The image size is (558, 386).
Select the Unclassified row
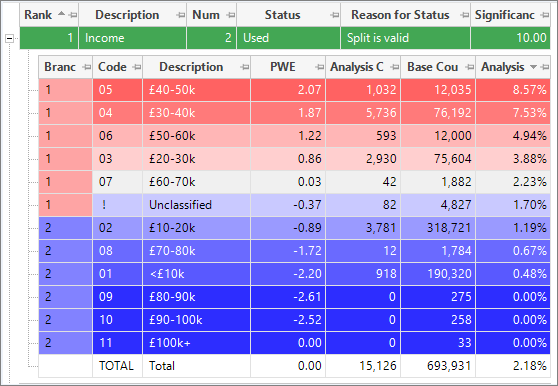[x=294, y=205]
